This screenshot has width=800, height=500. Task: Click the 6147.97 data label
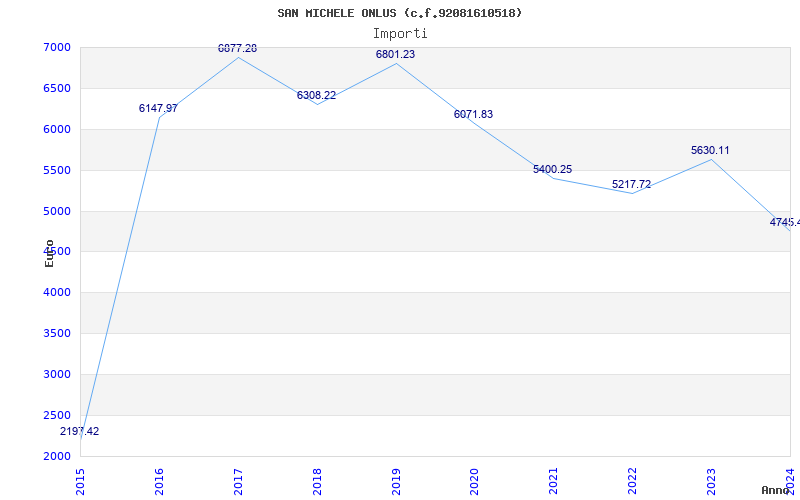(158, 108)
